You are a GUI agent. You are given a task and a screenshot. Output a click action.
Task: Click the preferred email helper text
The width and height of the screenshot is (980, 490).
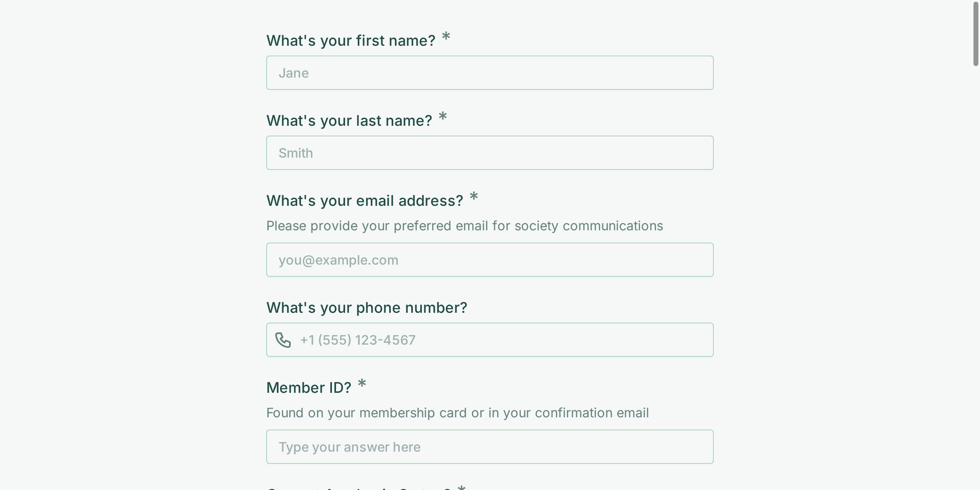[x=465, y=226]
